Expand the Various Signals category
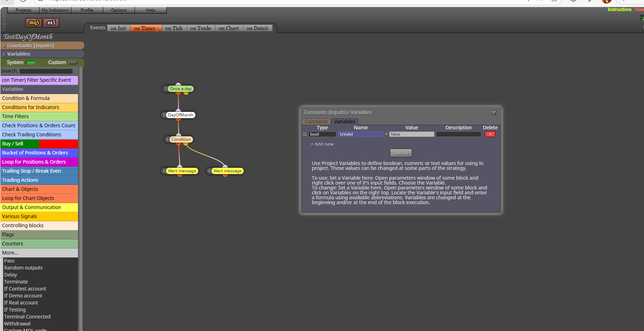The image size is (644, 331). (x=39, y=216)
